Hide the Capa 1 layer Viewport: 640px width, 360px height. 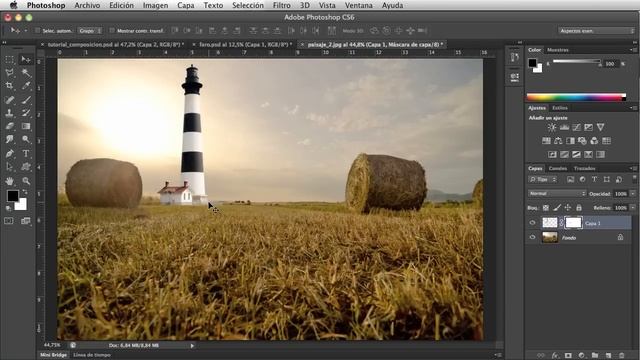click(532, 223)
